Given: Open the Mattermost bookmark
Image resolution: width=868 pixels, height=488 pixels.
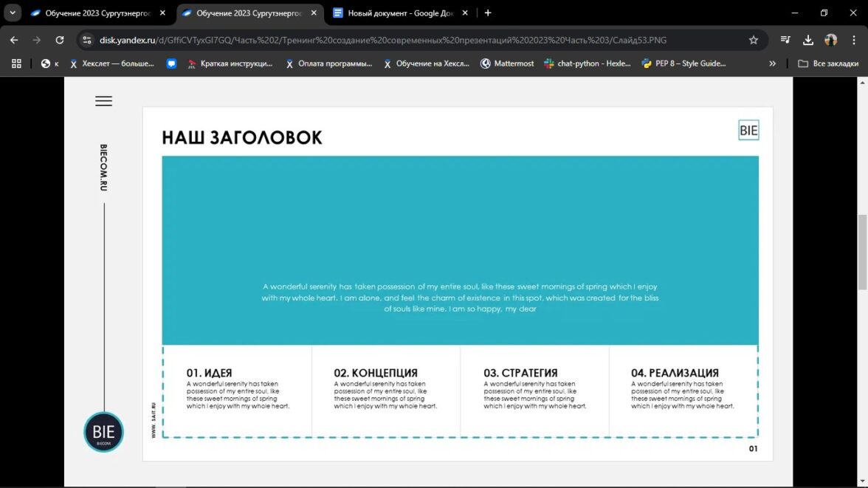Looking at the screenshot, I should tap(507, 63).
